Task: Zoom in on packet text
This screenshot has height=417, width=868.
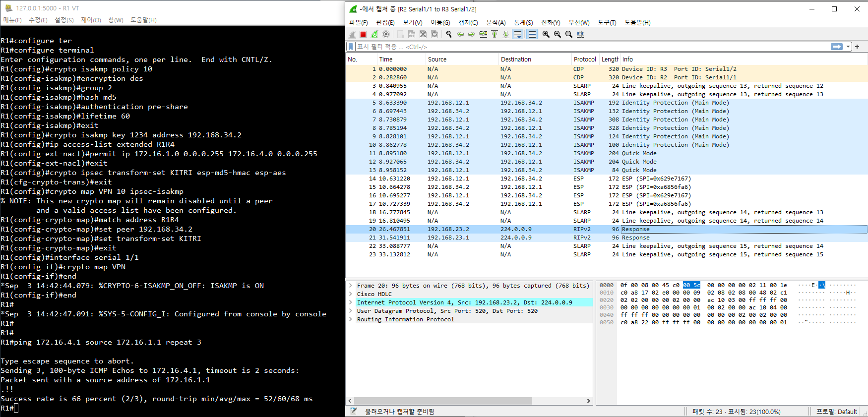Action: pos(546,34)
